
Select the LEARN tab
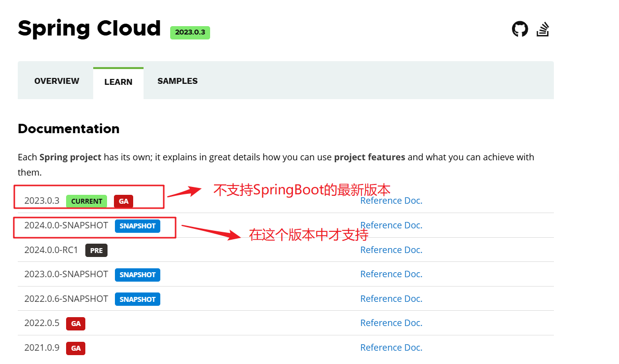pos(118,82)
